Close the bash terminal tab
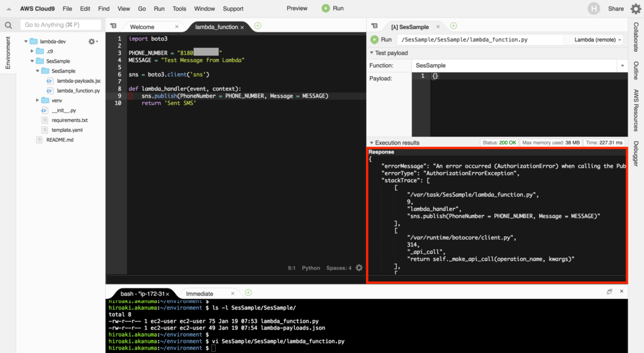Viewport: 644px width, 353px height. (167, 294)
